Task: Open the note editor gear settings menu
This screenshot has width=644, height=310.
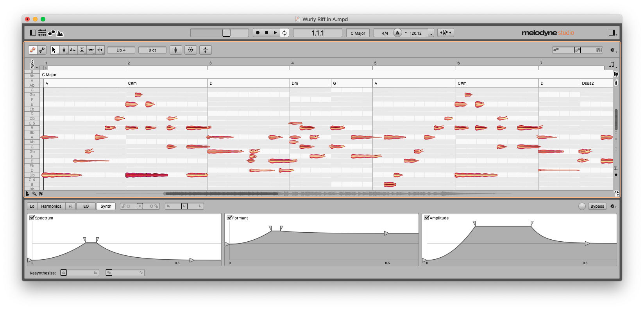Action: pos(613,50)
